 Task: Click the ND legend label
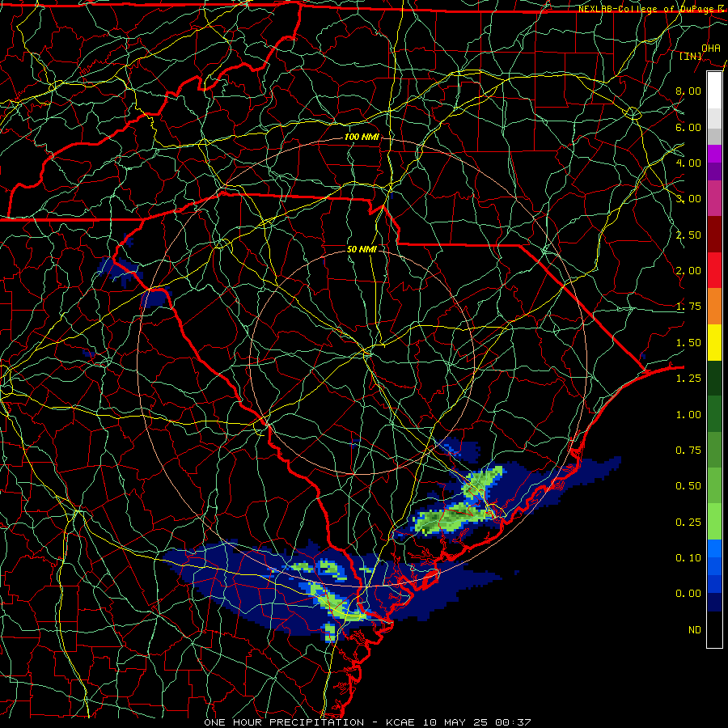(695, 630)
